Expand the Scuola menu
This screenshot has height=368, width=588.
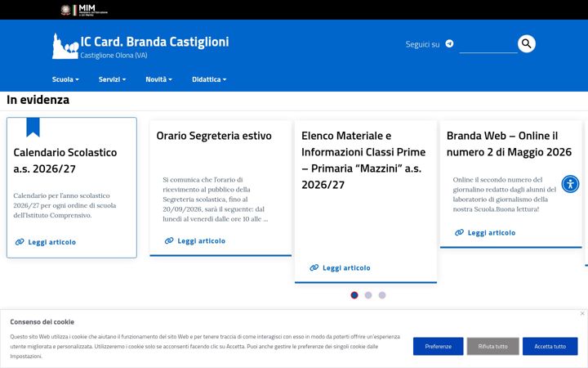click(x=65, y=79)
